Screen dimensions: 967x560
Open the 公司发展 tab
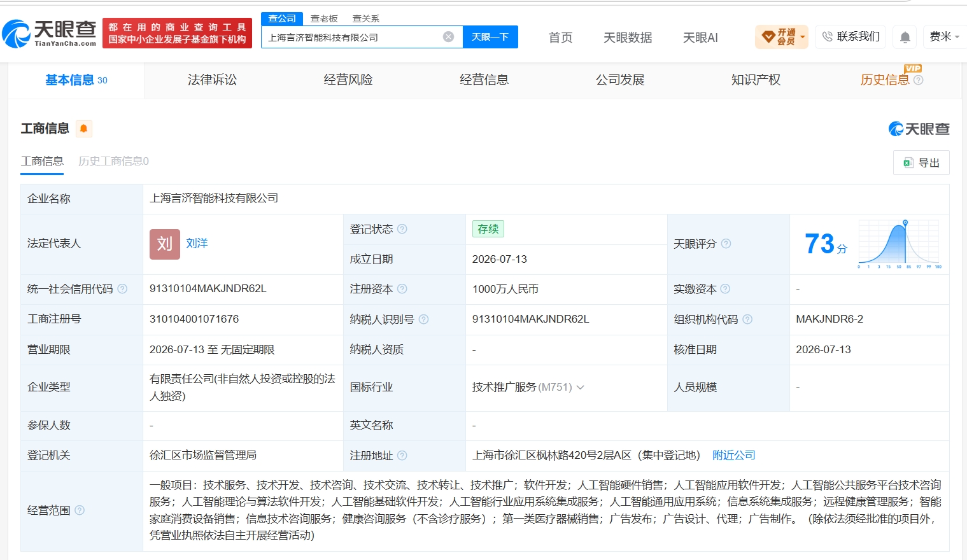coord(620,80)
